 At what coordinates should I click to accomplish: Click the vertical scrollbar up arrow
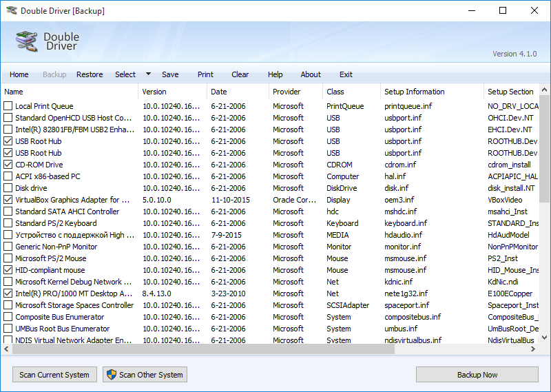click(x=544, y=90)
